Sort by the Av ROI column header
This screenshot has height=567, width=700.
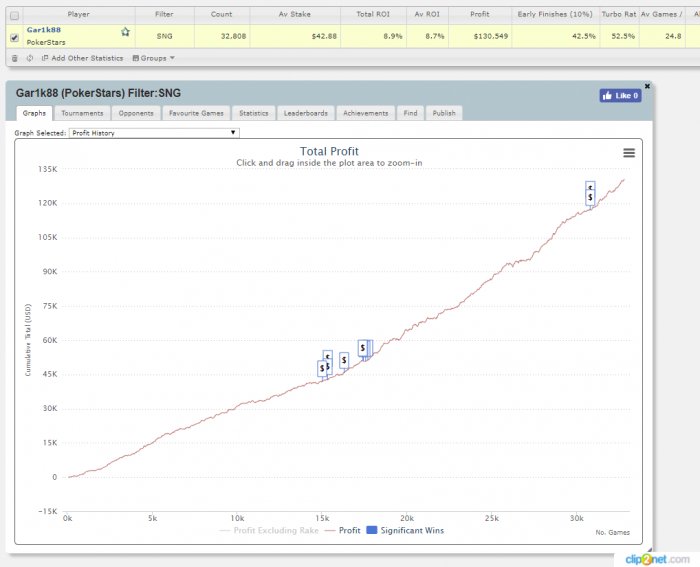427,14
